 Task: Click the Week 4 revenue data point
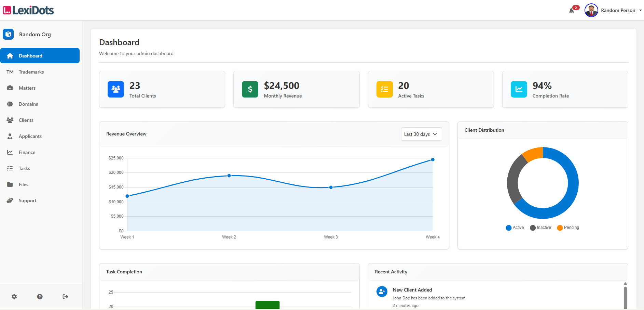433,159
